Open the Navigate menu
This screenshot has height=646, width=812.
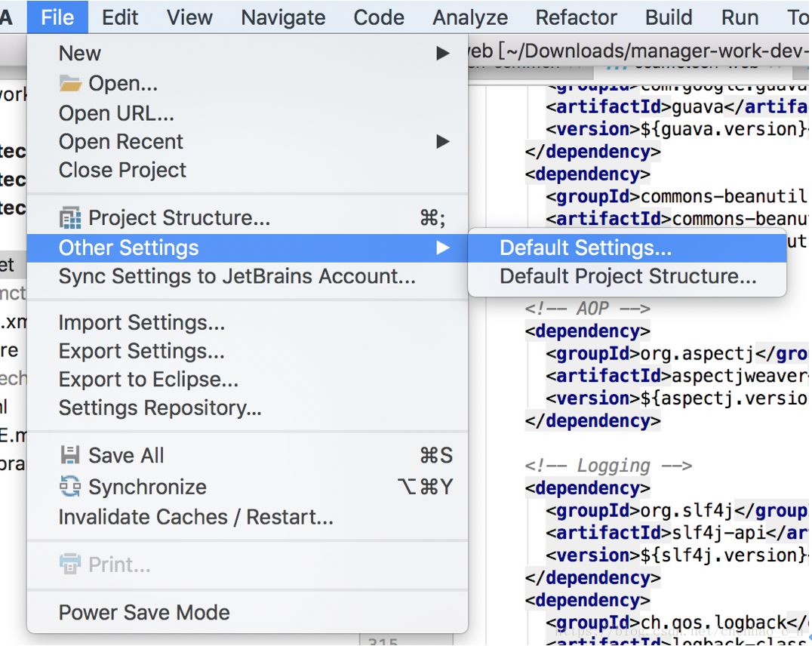point(283,17)
